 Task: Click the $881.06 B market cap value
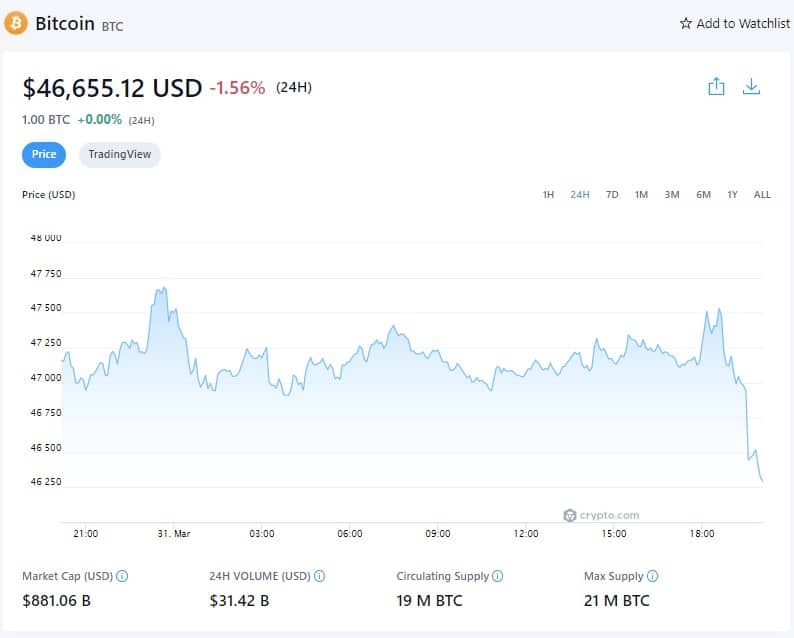(57, 601)
